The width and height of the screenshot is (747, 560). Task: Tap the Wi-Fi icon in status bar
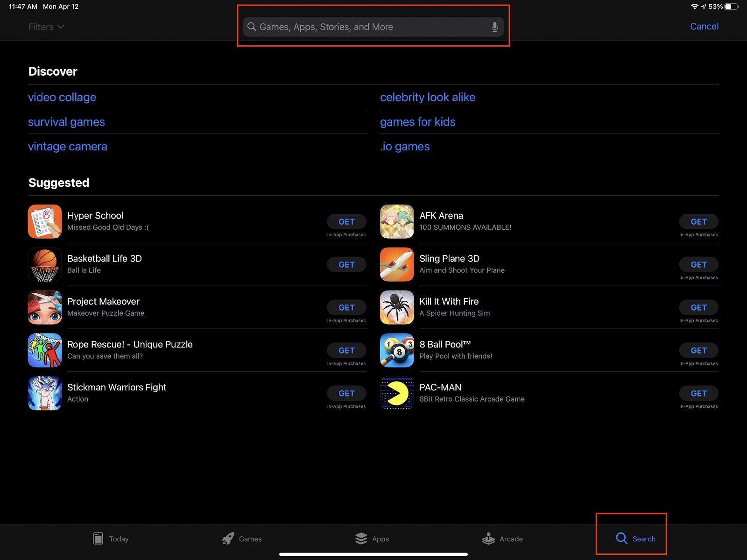(695, 7)
